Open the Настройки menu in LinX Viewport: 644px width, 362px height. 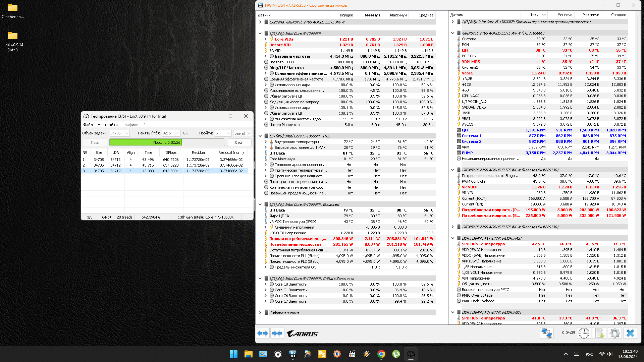tap(107, 125)
